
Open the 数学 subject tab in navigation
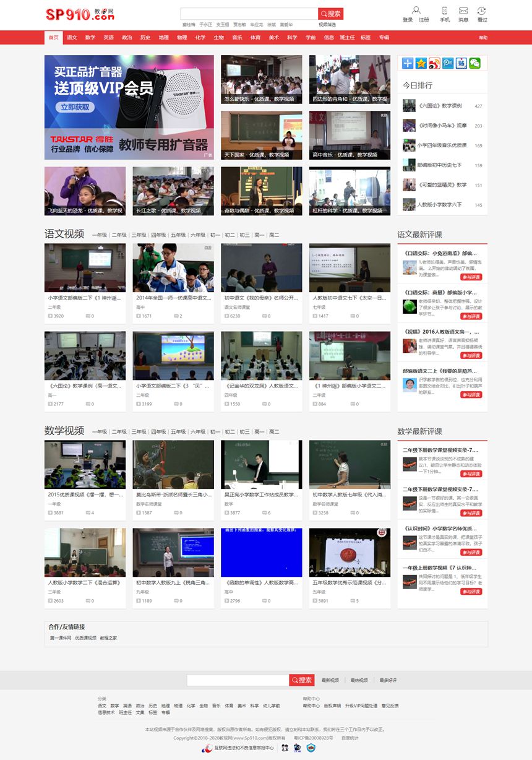tap(89, 37)
